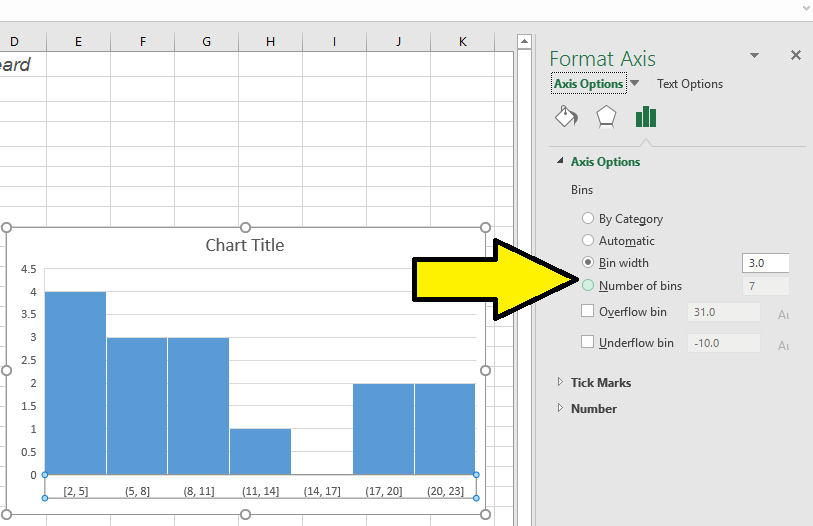The image size is (813, 526).
Task: Click the vertical scrollbar up arrow
Action: (523, 42)
